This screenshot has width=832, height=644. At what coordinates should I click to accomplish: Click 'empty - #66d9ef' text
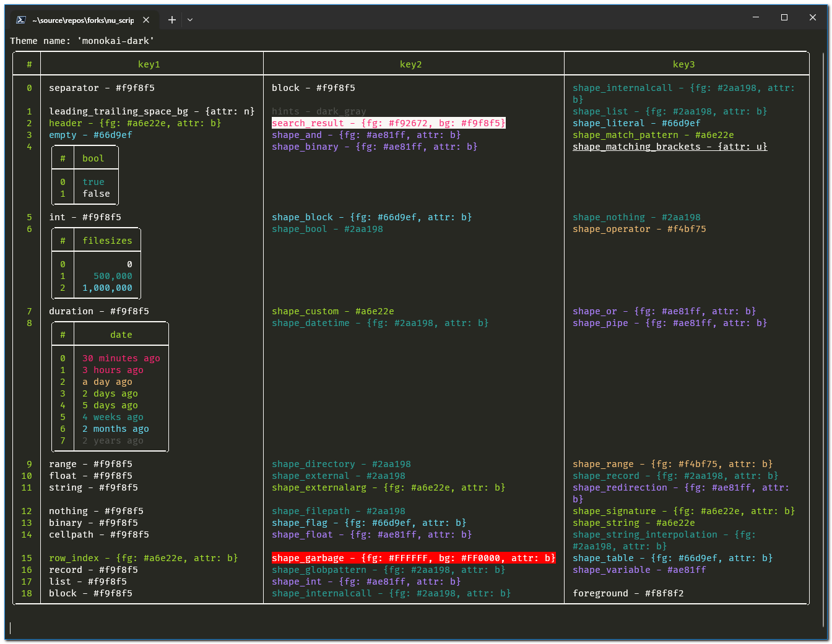pos(90,135)
